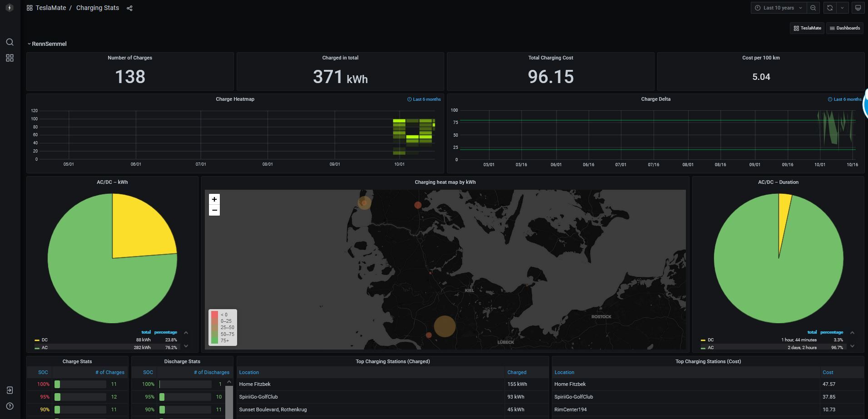This screenshot has height=419, width=868.
Task: Zoom in on the charging map
Action: pyautogui.click(x=214, y=199)
